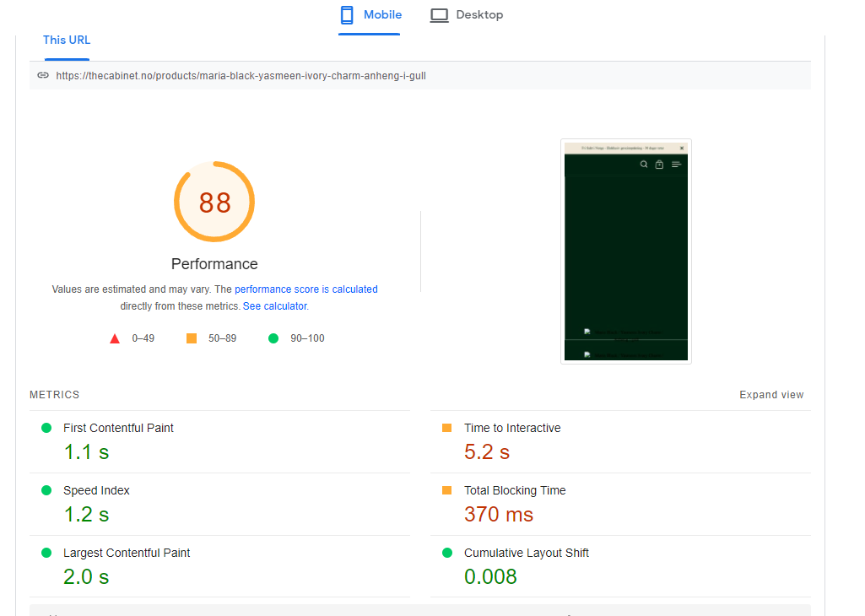This screenshot has height=616, width=865.
Task: Click the orange square beside Total Blocking Time
Action: (x=449, y=490)
